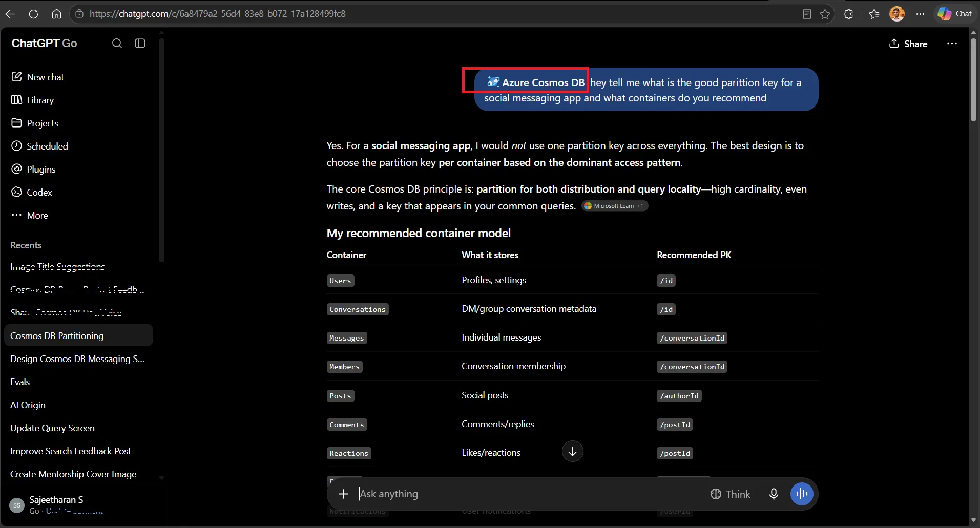
Task: Click the Members container cell
Action: click(344, 367)
